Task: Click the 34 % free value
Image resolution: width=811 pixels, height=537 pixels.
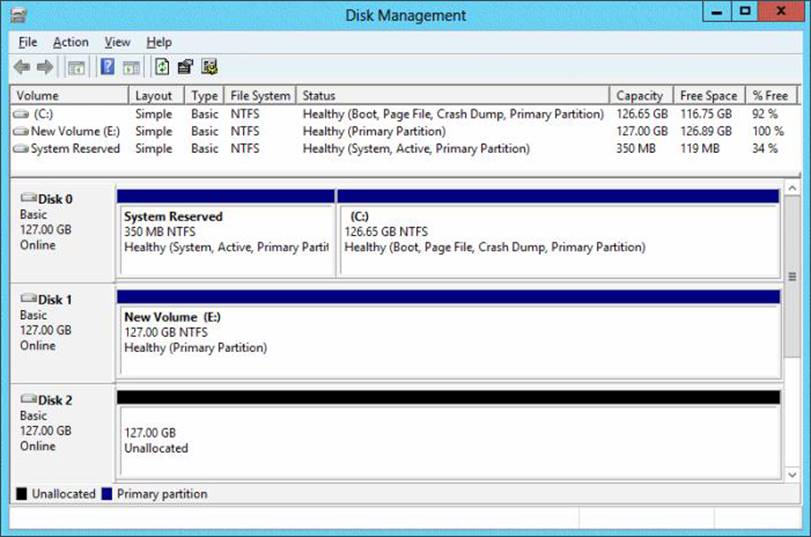Action: coord(765,149)
